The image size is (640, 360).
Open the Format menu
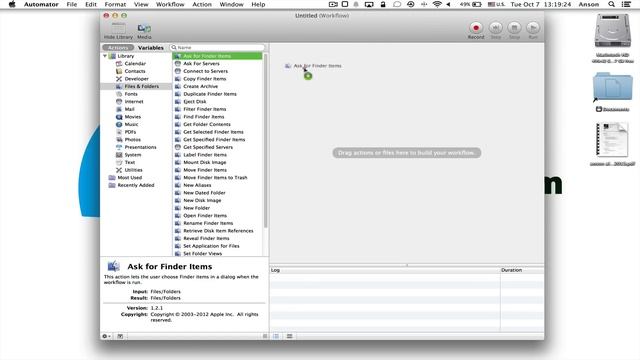pyautogui.click(x=115, y=4)
